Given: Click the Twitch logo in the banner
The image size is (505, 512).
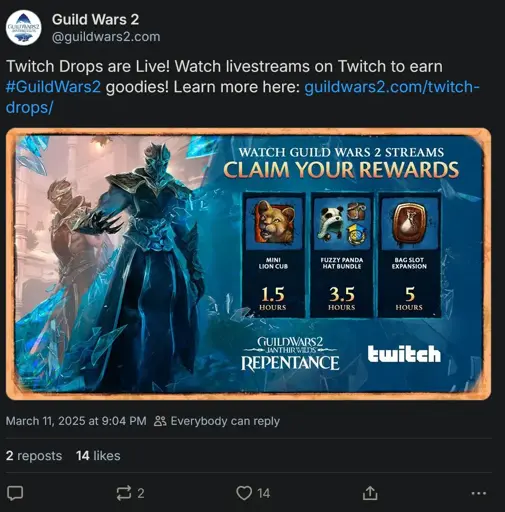Looking at the screenshot, I should [404, 354].
